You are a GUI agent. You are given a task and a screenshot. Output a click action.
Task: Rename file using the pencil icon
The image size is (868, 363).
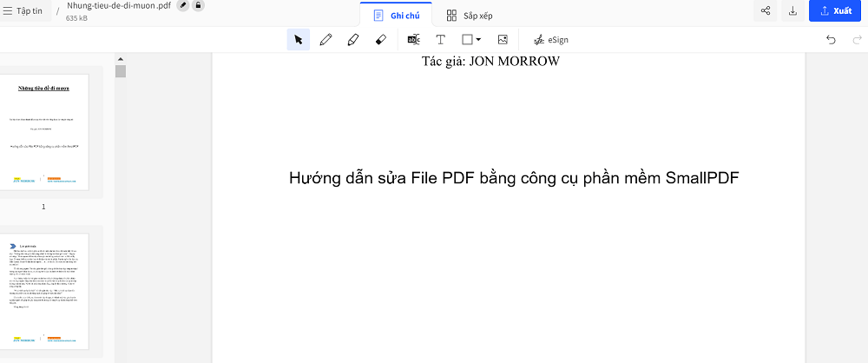[182, 5]
